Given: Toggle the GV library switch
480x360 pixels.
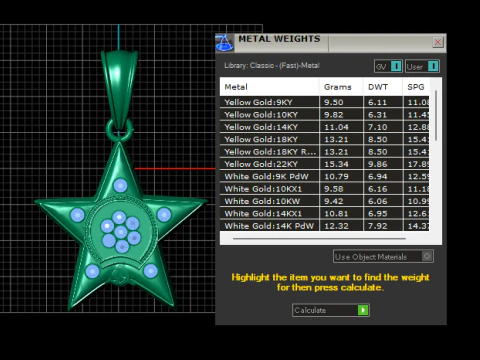Looking at the screenshot, I should [388, 66].
